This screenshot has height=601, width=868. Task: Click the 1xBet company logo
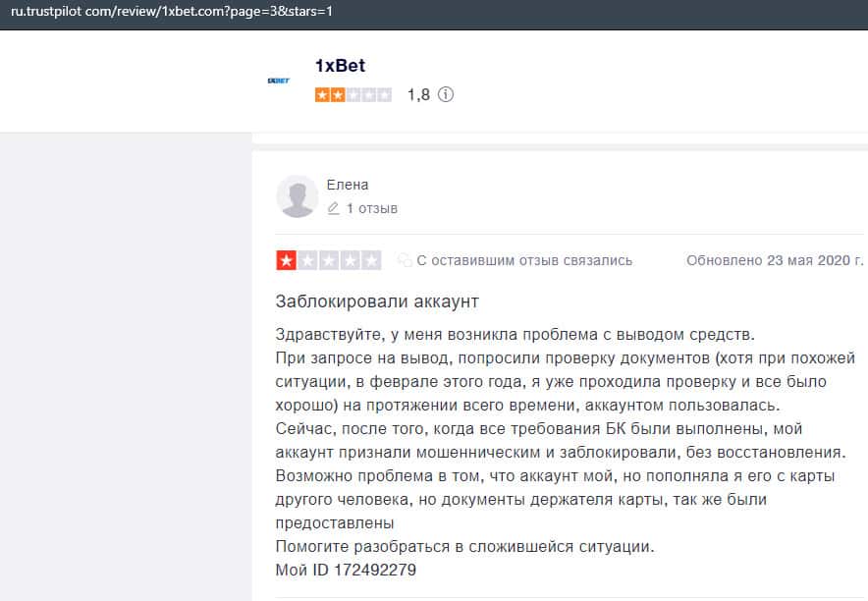coord(278,81)
